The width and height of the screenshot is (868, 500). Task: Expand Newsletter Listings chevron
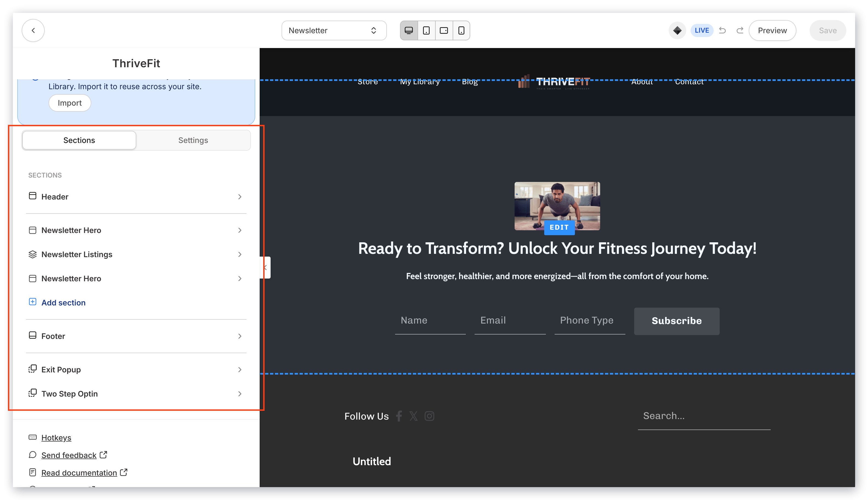pos(240,254)
